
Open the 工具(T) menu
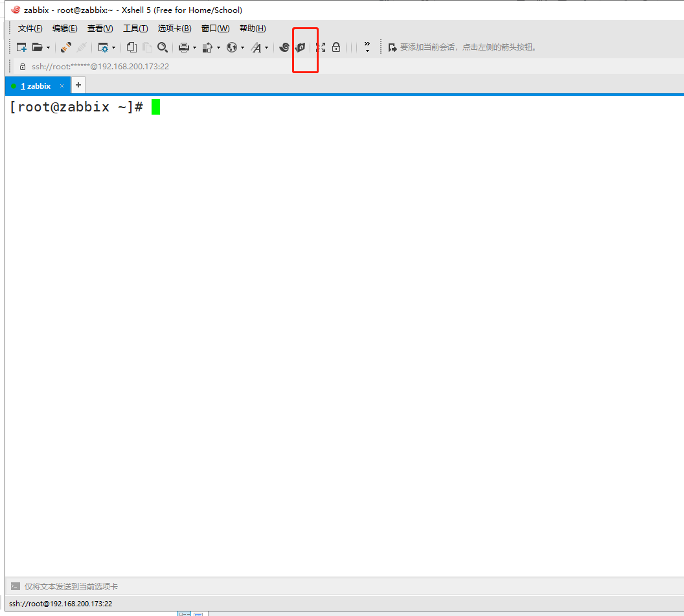pos(135,29)
